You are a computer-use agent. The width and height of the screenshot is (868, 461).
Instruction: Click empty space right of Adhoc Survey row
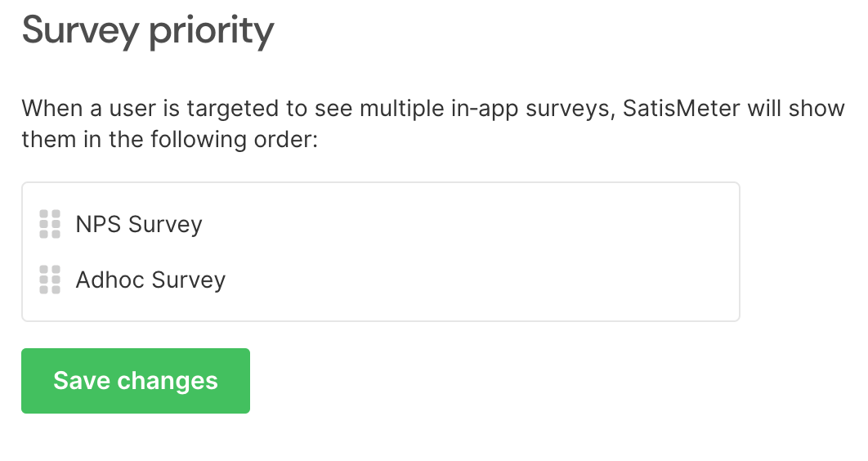click(481, 280)
